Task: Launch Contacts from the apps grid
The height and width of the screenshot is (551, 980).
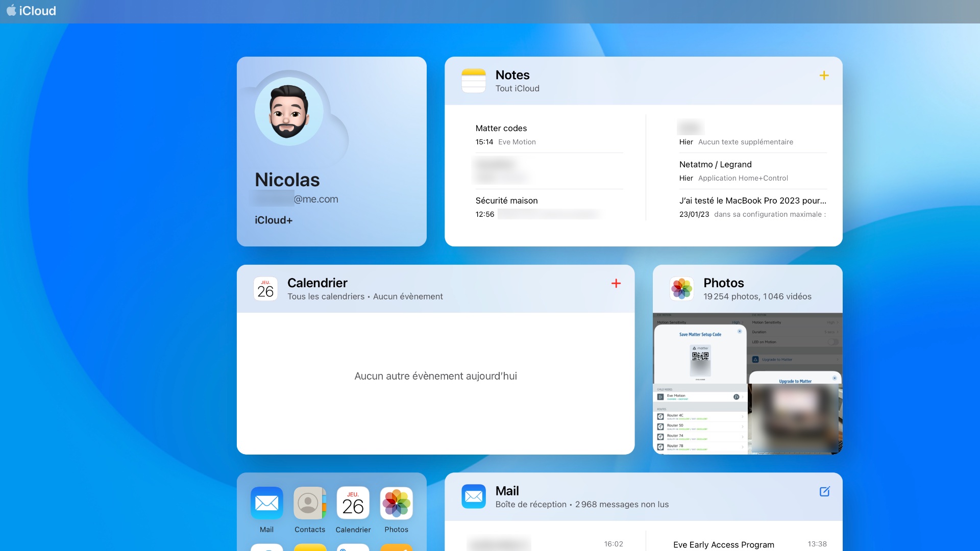Action: pyautogui.click(x=310, y=503)
